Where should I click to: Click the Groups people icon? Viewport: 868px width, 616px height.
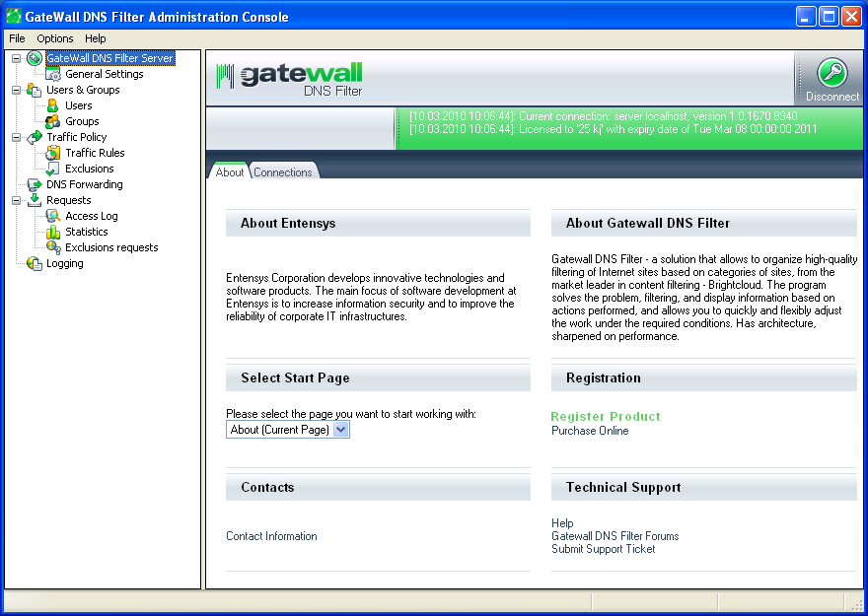pos(53,121)
